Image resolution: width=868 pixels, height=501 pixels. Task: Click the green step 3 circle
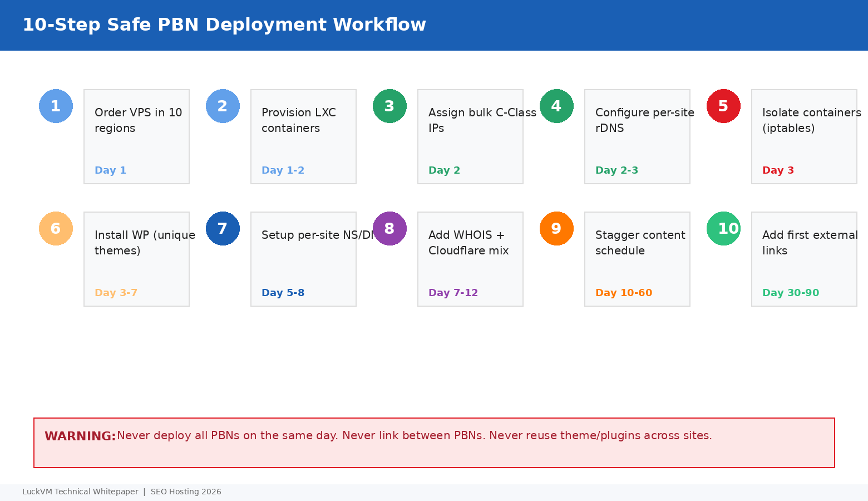[x=389, y=106]
